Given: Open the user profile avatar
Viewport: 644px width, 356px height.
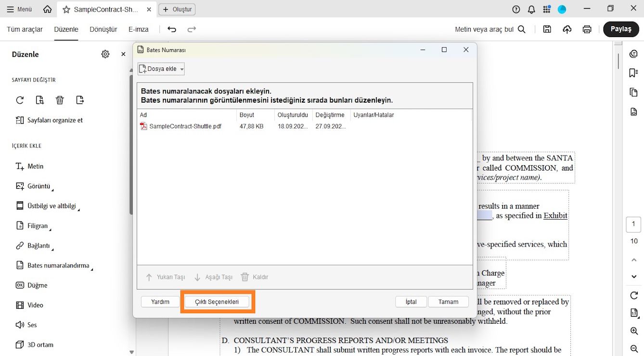Looking at the screenshot, I should [562, 9].
